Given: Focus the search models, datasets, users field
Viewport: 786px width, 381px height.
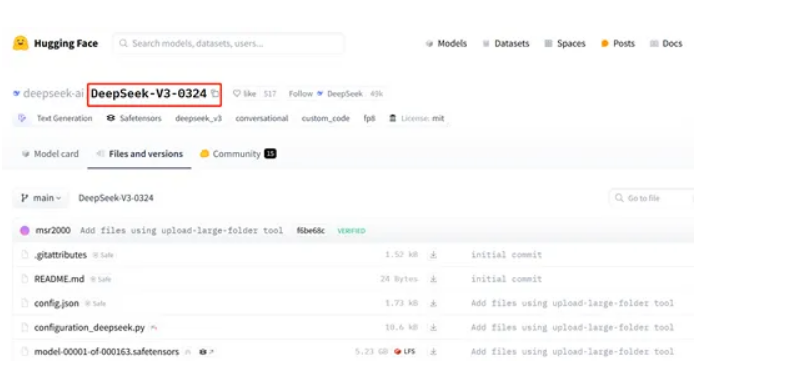Looking at the screenshot, I should pyautogui.click(x=229, y=44).
